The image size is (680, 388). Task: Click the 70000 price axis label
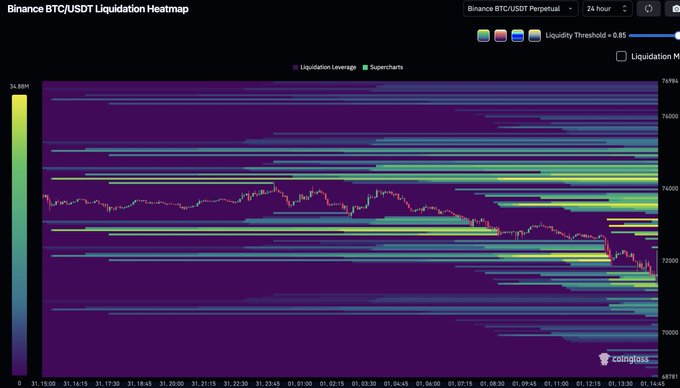coord(670,333)
